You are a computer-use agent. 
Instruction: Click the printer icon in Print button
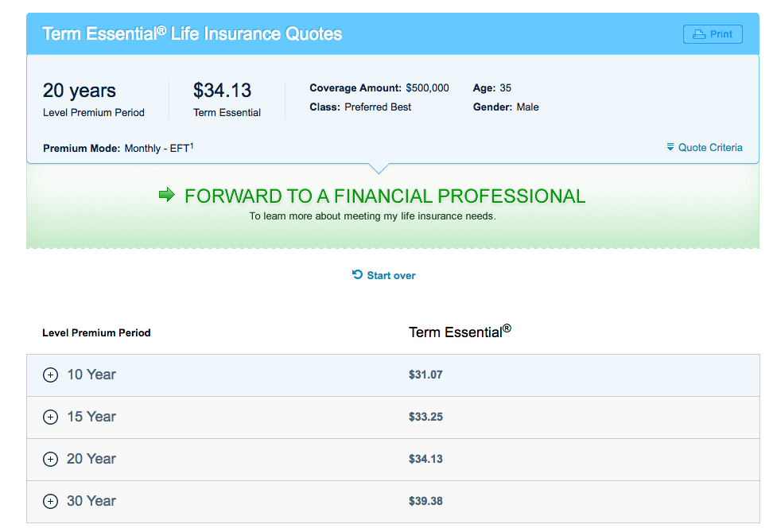(698, 34)
